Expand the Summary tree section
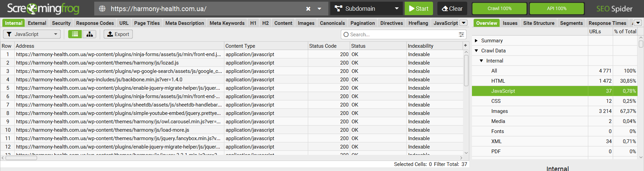Screen dimensions: 644x171 (x=476, y=41)
